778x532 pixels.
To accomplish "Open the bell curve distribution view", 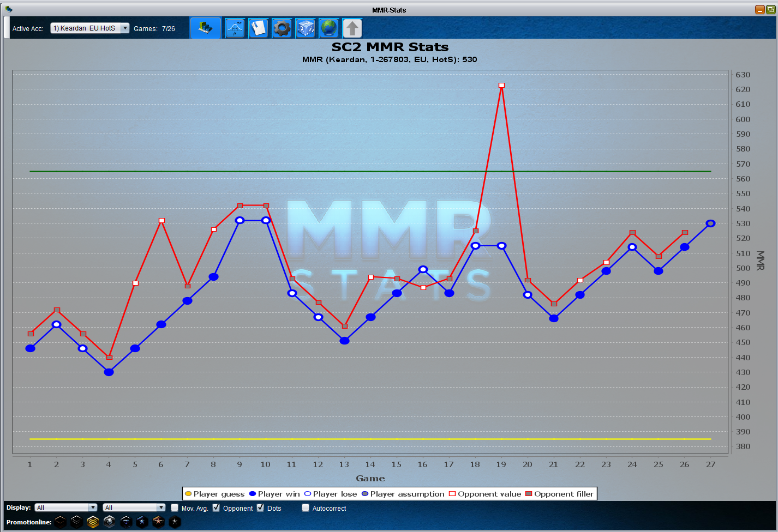I will tap(235, 28).
